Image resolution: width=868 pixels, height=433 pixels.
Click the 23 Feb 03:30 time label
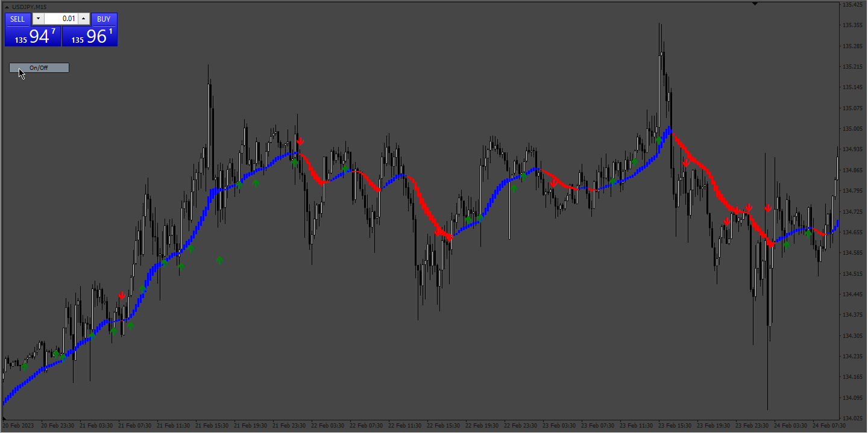558,425
